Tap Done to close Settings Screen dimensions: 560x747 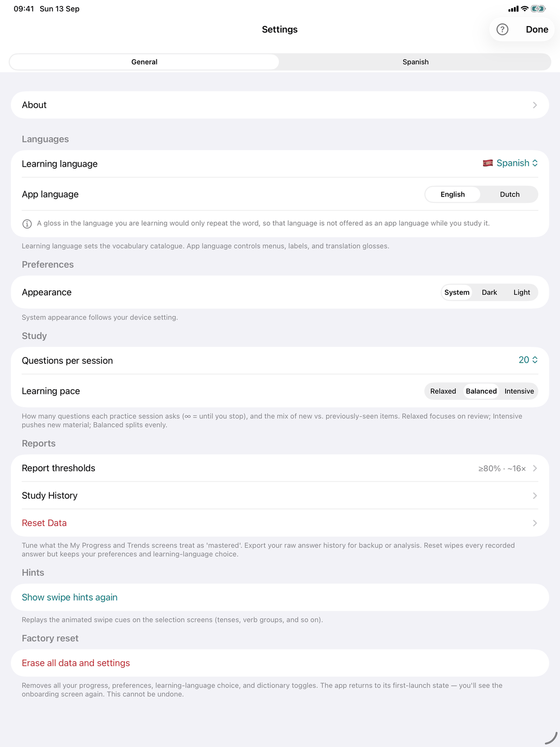(x=537, y=29)
